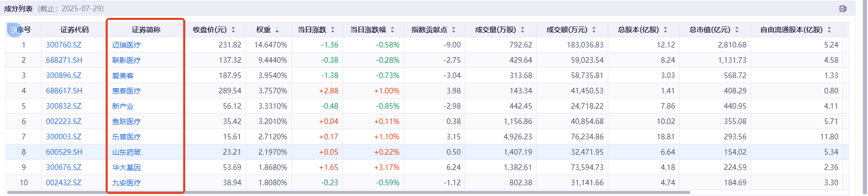
Task: Open the column list icon beside 序号
Action: tap(14, 30)
